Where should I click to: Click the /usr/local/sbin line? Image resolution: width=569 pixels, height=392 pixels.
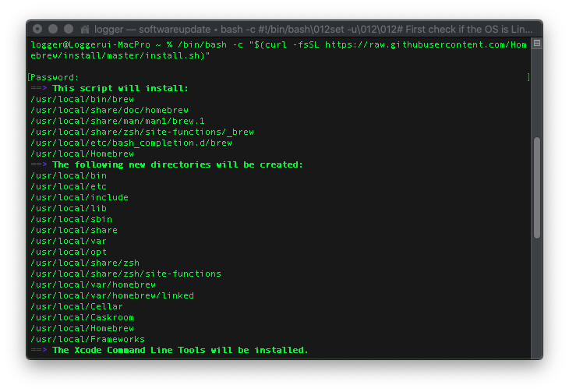coord(71,219)
